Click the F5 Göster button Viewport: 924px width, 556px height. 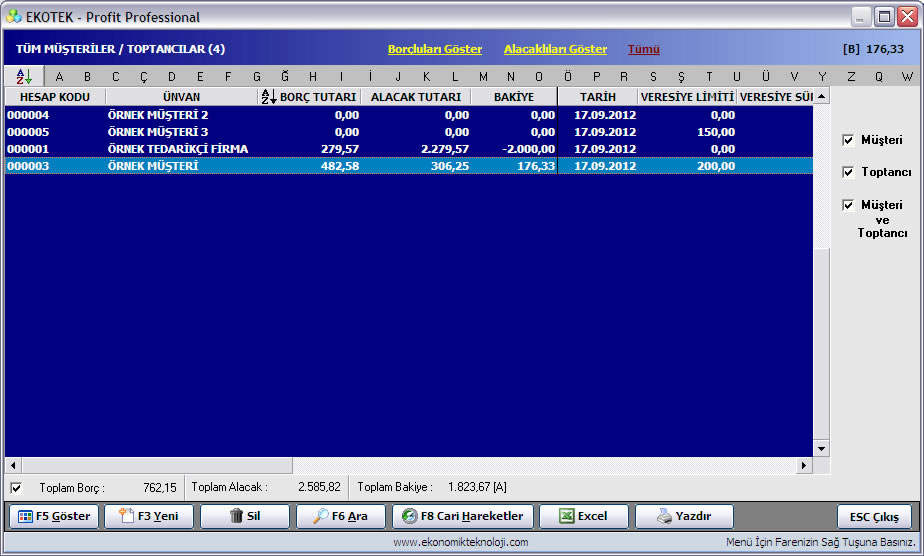click(x=54, y=517)
